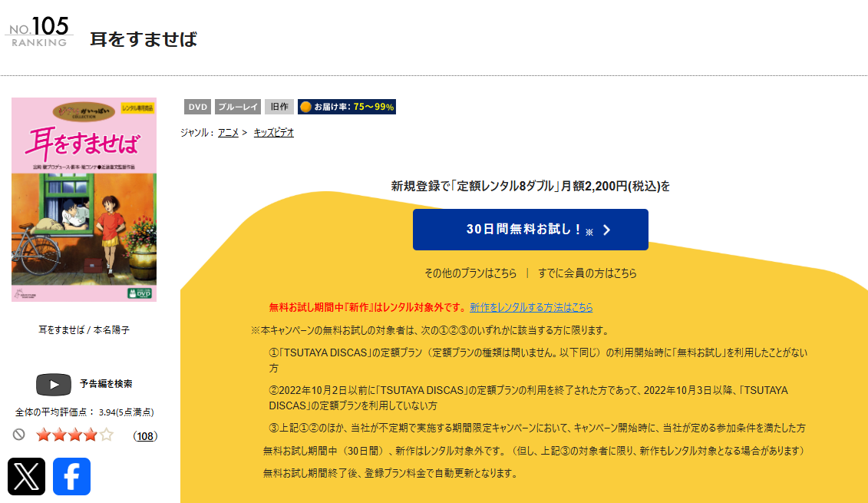Click the お届け率 75〜99% delivery badge
Screen dimensions: 868x503
point(346,106)
